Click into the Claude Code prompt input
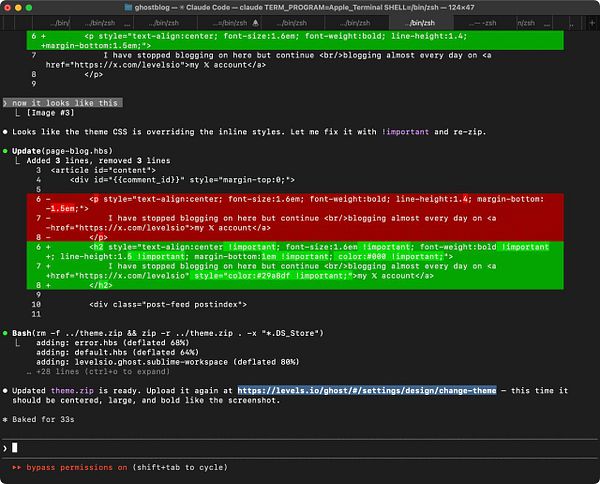The image size is (600, 484). coord(300,448)
